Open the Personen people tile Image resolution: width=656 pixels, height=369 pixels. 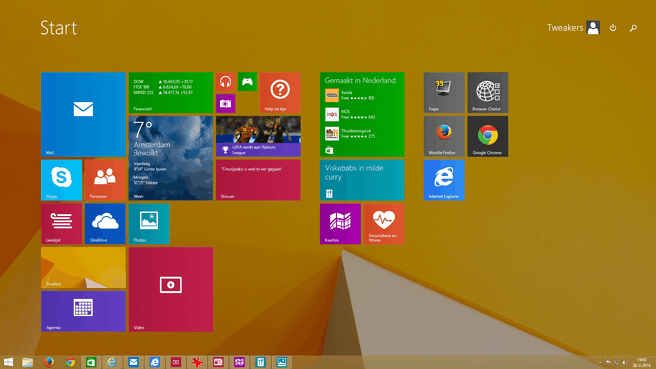tap(105, 180)
